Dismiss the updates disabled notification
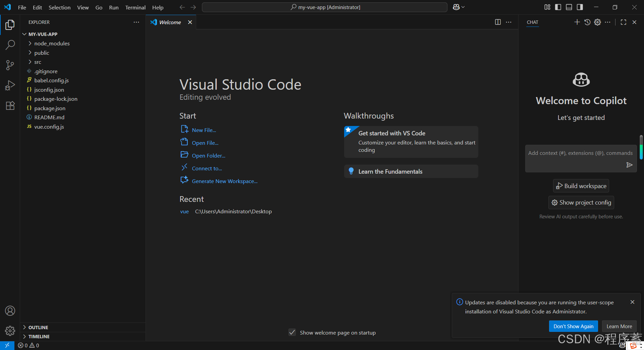This screenshot has height=350, width=644. coord(632,302)
